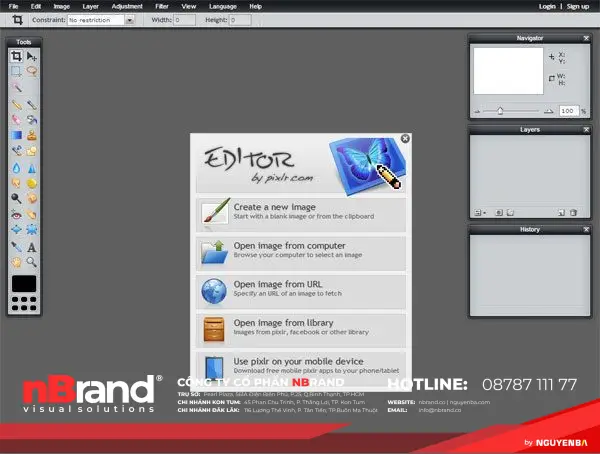This screenshot has width=600, height=454.
Task: Select the Bloat tool
Action: (16, 230)
